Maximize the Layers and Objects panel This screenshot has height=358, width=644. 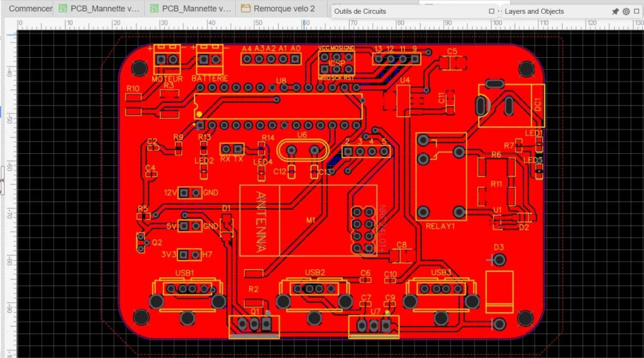(x=637, y=11)
